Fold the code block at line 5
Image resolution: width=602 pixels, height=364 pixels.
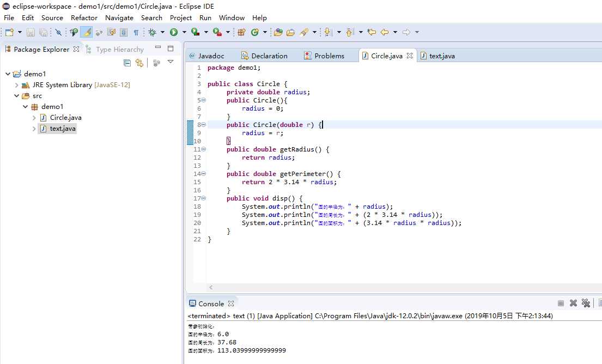pyautogui.click(x=204, y=100)
